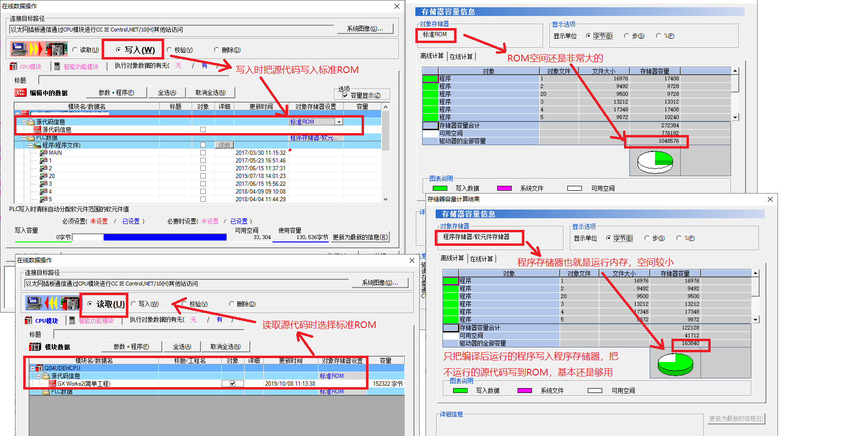Collapse the Q04UDEHCPU tree node
This screenshot has height=436, width=868.
pyautogui.click(x=32, y=368)
